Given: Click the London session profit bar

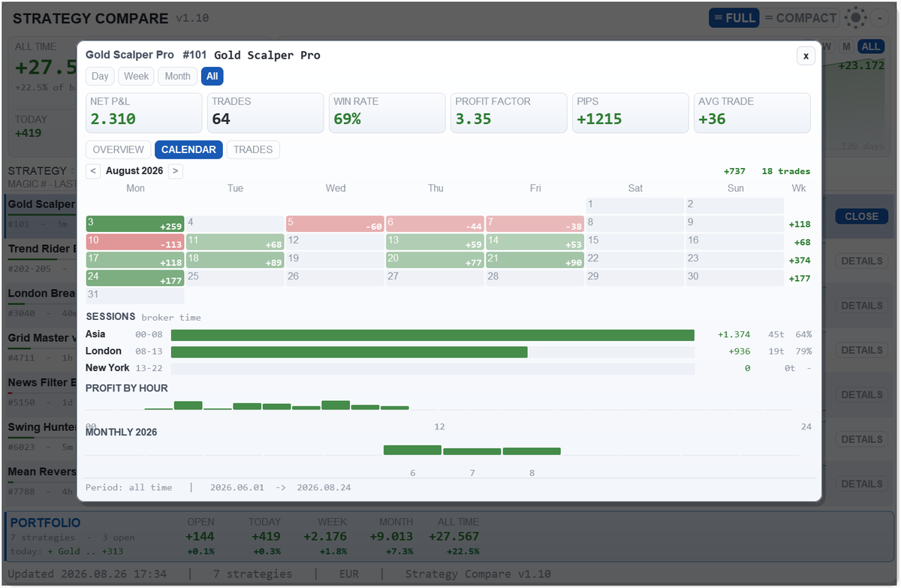Looking at the screenshot, I should pos(349,352).
